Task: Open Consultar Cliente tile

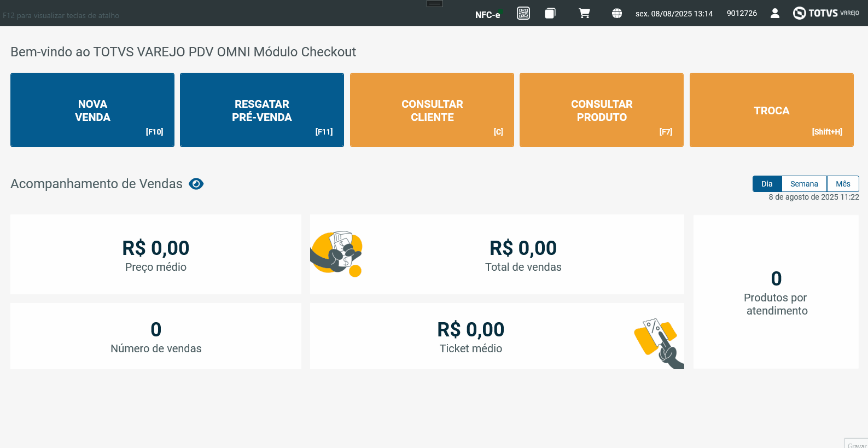Action: 432,110
